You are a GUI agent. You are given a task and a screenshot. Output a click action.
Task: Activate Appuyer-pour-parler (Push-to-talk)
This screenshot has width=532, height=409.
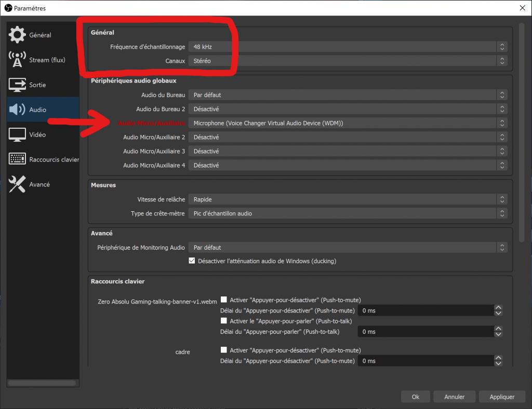coord(224,320)
